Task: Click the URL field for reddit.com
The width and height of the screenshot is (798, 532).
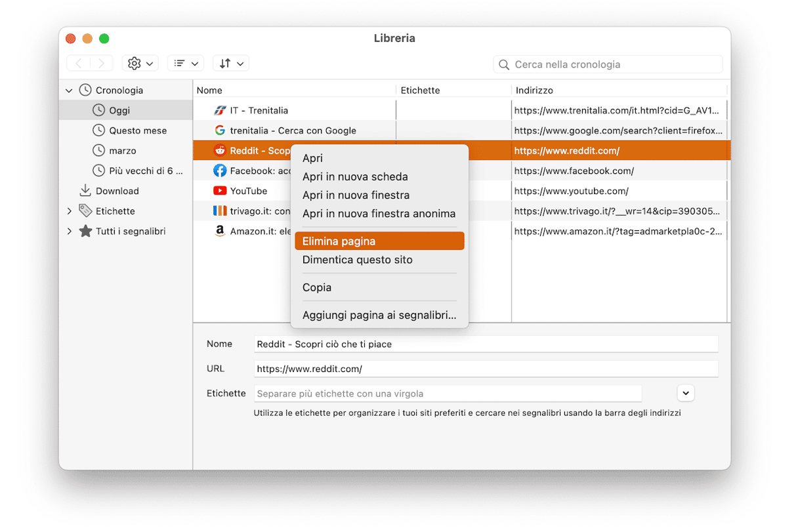Action: click(486, 369)
